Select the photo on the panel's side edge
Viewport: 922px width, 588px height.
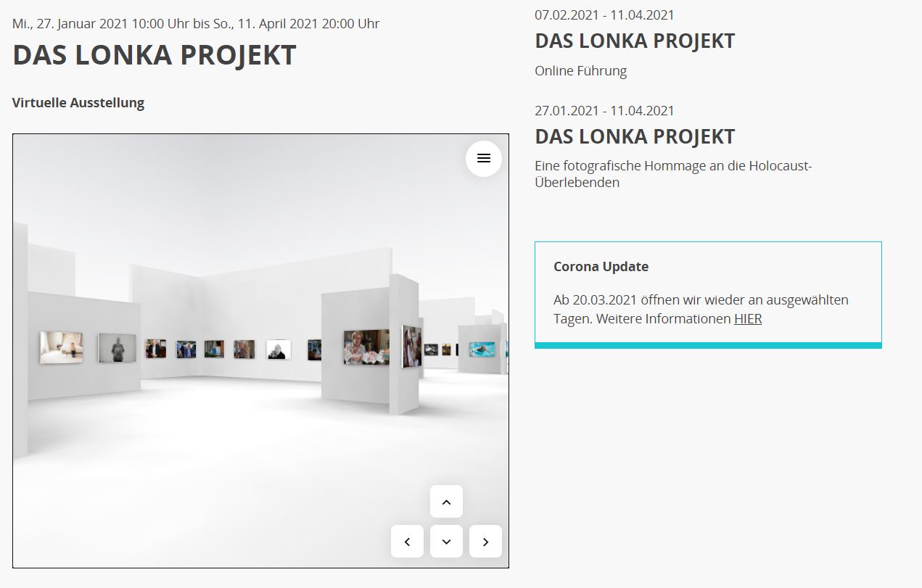[411, 346]
